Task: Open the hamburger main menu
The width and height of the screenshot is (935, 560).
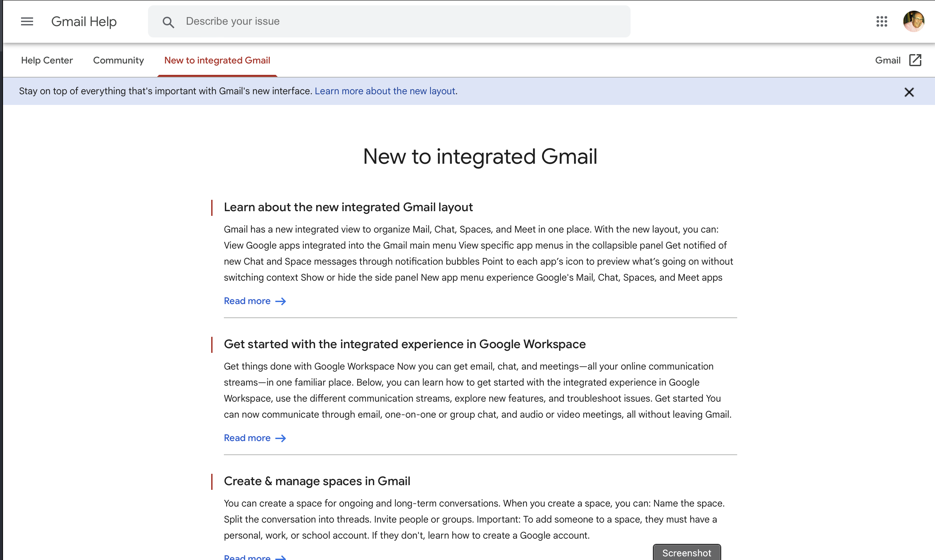Action: (27, 21)
